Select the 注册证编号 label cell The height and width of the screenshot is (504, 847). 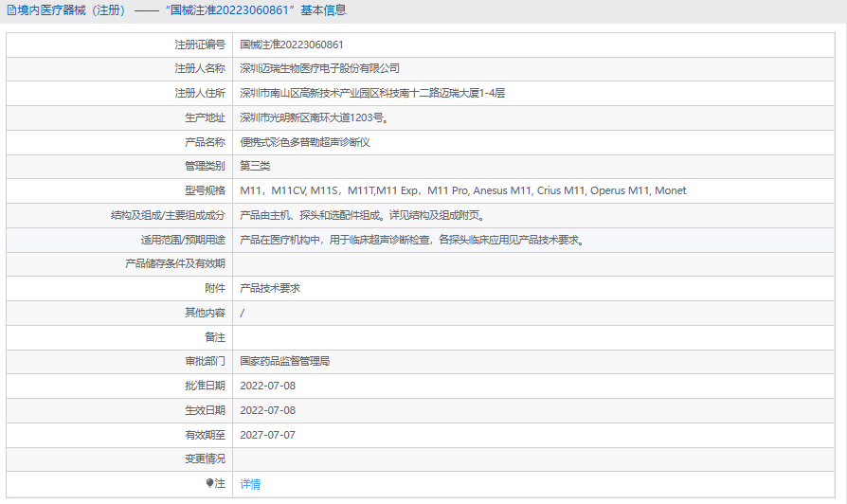tap(120, 45)
